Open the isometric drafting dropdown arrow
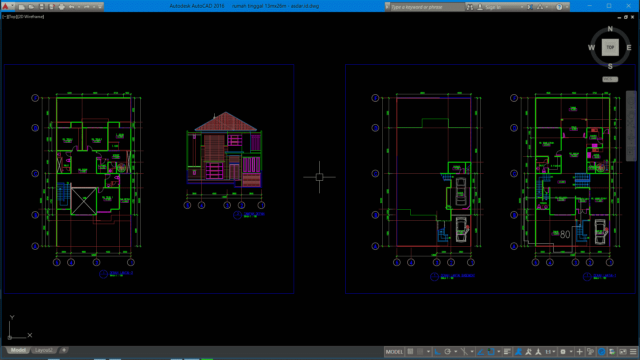The width and height of the screenshot is (640, 360). 472,352
